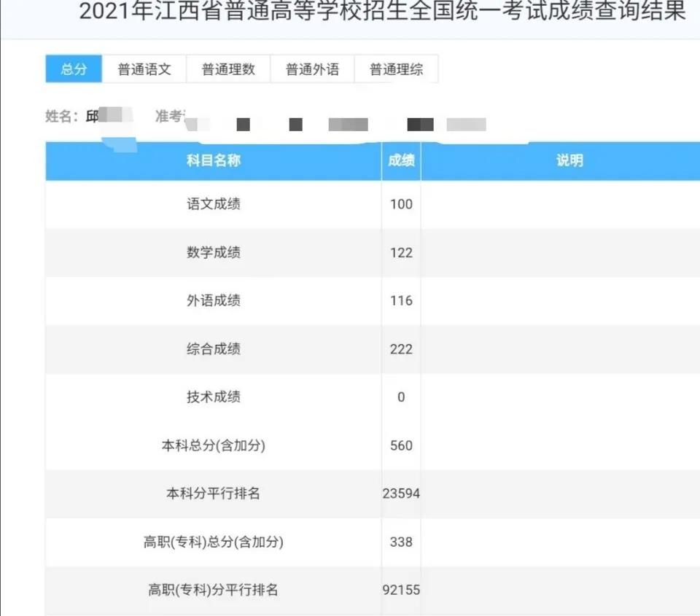Switch to the 总分 tab
This screenshot has width=700, height=616.
(x=73, y=69)
